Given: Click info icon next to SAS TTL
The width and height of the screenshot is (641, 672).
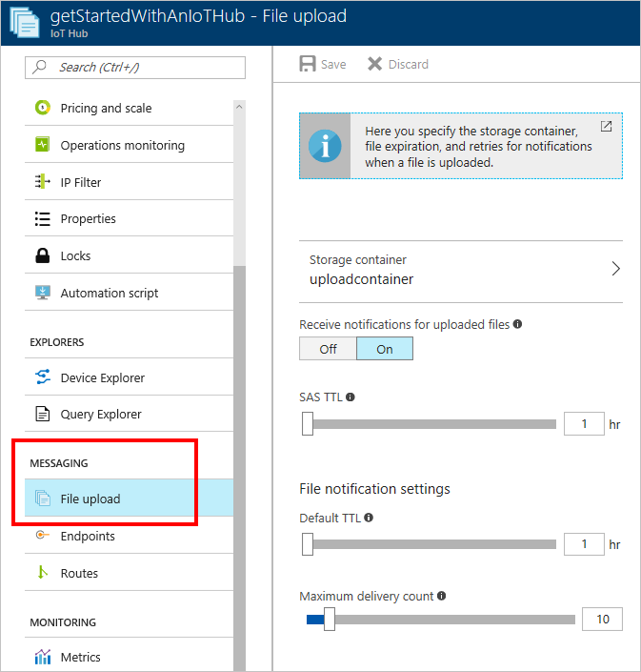Looking at the screenshot, I should pos(351,397).
